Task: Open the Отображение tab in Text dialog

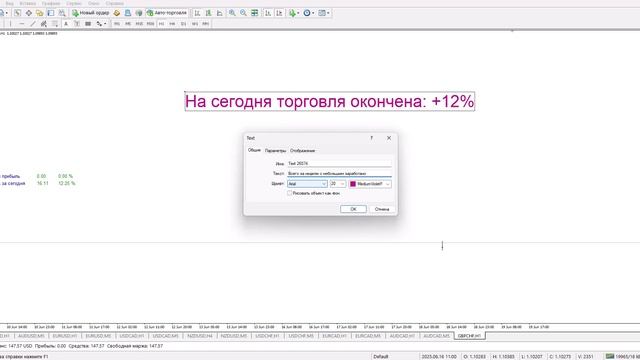Action: (x=302, y=151)
